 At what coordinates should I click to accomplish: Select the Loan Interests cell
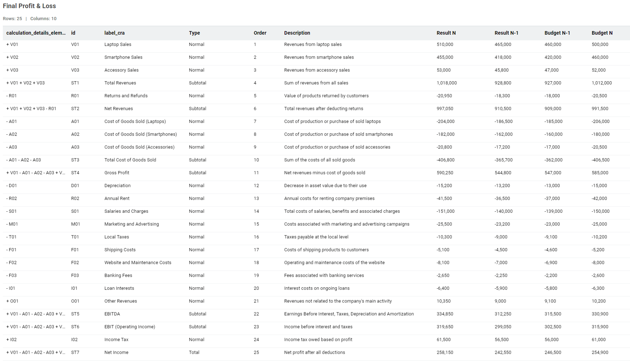(x=119, y=288)
